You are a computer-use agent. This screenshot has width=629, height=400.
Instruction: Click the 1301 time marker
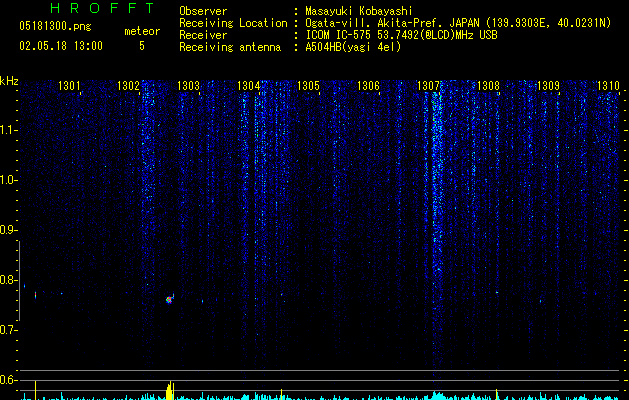pyautogui.click(x=69, y=86)
